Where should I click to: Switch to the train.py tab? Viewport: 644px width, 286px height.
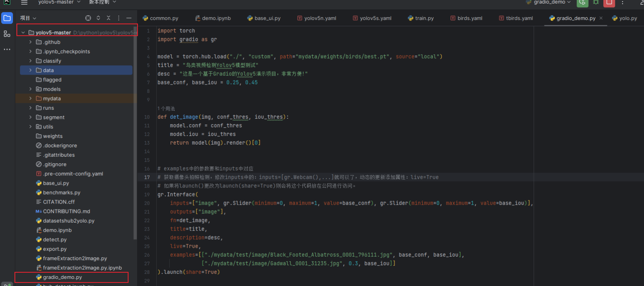click(420, 18)
